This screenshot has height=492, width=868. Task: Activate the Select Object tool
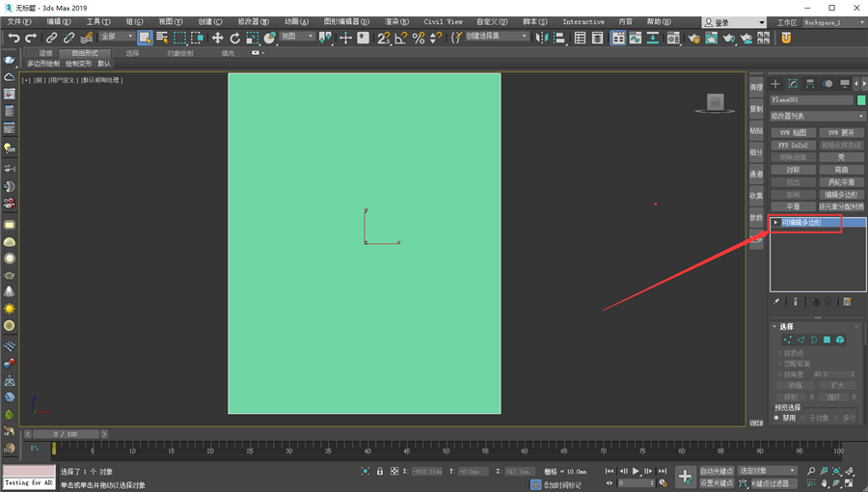pos(145,38)
